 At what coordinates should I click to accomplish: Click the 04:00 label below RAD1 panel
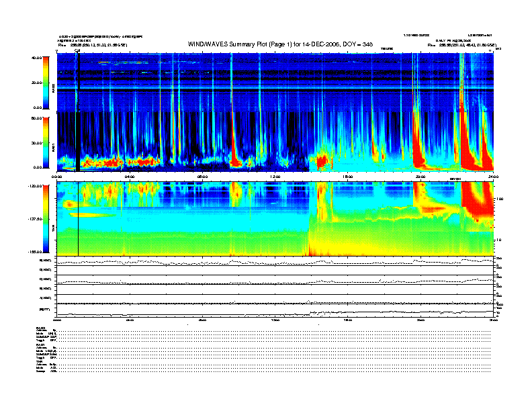click(x=130, y=177)
